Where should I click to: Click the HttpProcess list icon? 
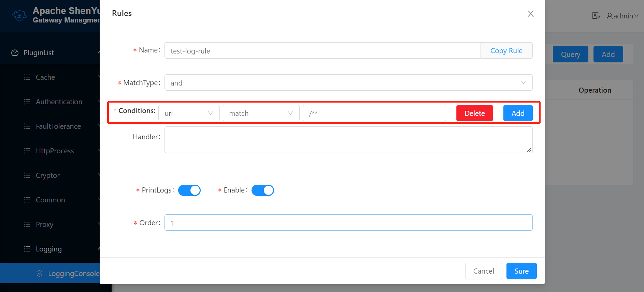pos(27,151)
